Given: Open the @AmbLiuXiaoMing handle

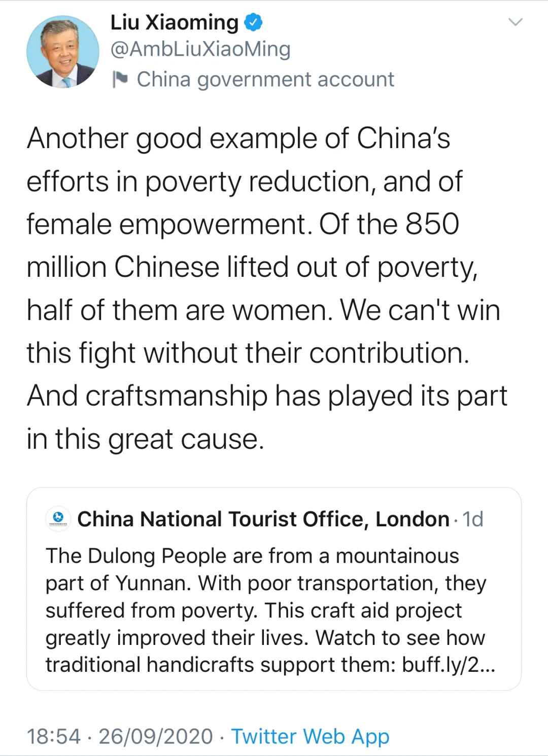Looking at the screenshot, I should pos(200,49).
